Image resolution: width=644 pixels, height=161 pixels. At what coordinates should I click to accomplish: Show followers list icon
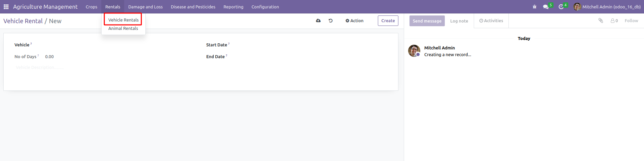[x=614, y=21]
